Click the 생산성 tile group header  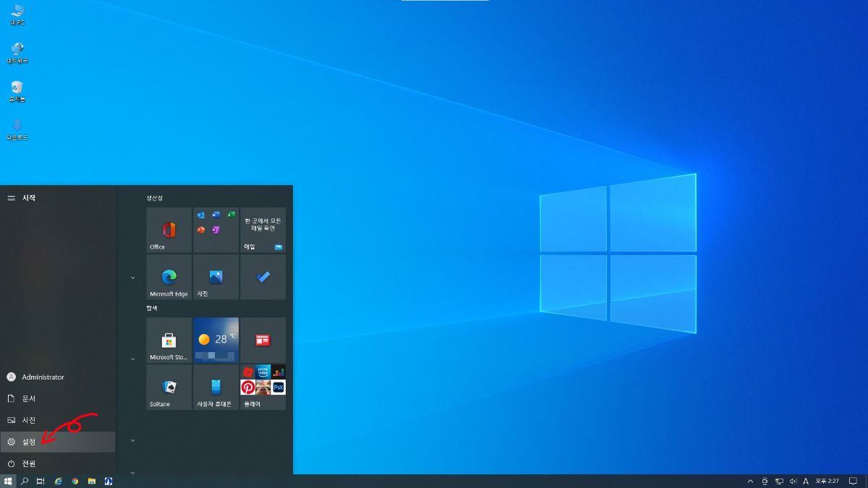(155, 197)
